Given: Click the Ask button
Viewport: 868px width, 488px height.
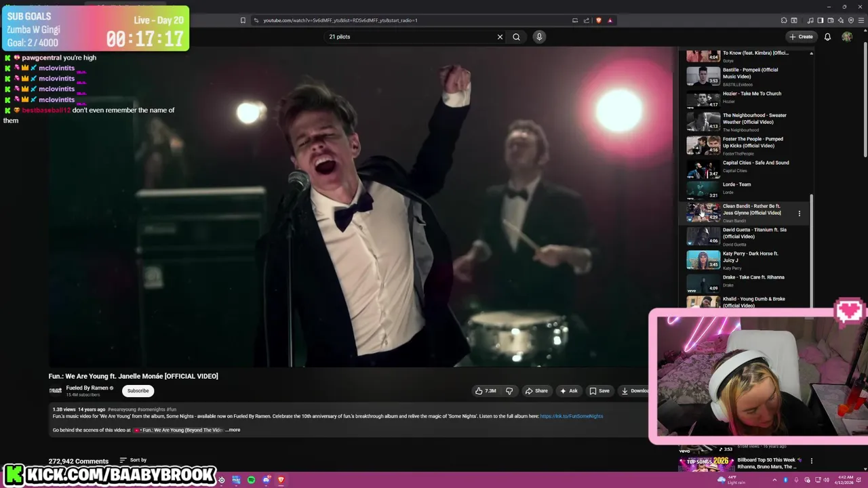Looking at the screenshot, I should click(x=568, y=390).
